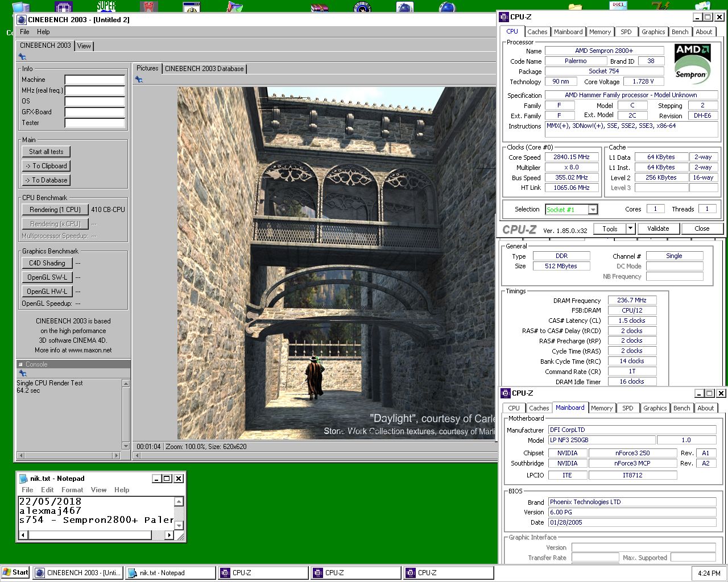Click the Notepad horizontal scrollbar left arrow
Screen dimensions: 728x582
coord(23,535)
